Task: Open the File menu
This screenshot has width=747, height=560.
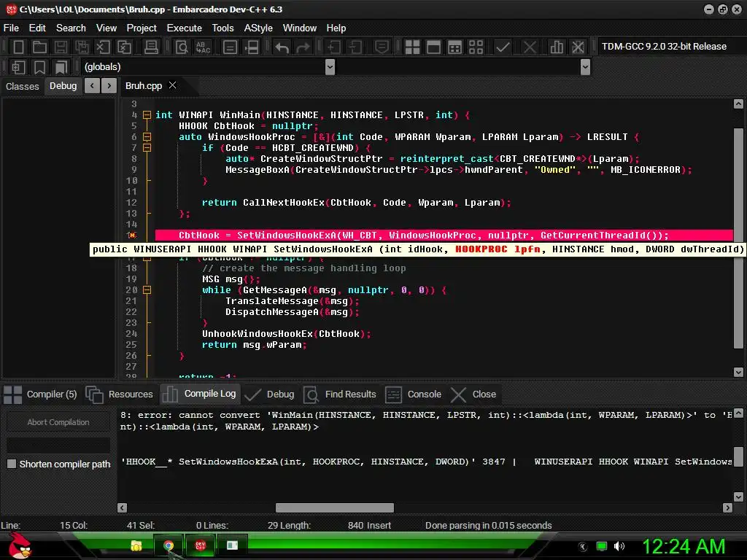Action: pyautogui.click(x=11, y=28)
